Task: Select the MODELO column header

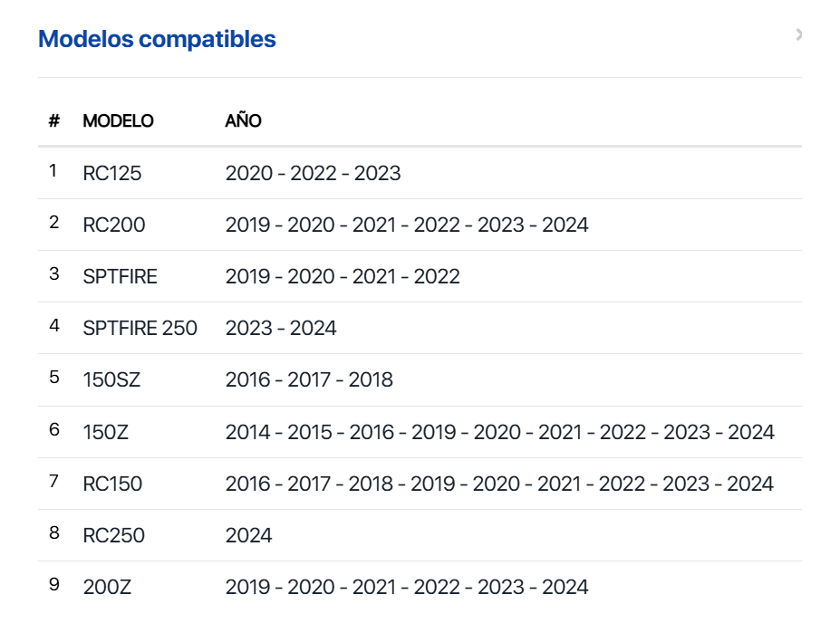Action: coord(118,121)
